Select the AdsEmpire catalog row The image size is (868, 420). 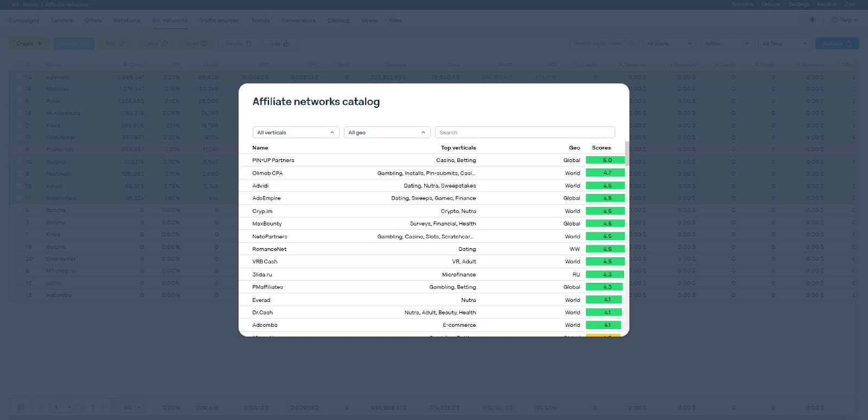[432, 198]
